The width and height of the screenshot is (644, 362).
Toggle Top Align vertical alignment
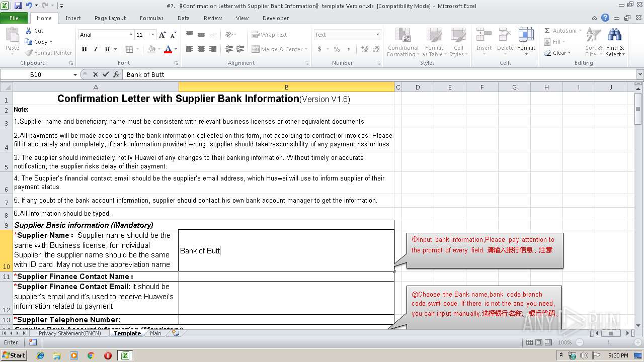pos(189,35)
